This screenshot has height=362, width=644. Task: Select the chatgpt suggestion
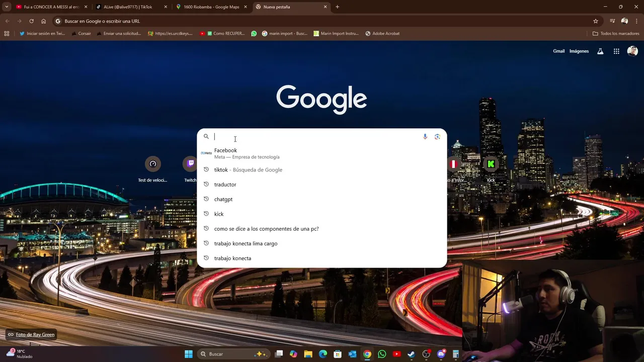(322, 199)
